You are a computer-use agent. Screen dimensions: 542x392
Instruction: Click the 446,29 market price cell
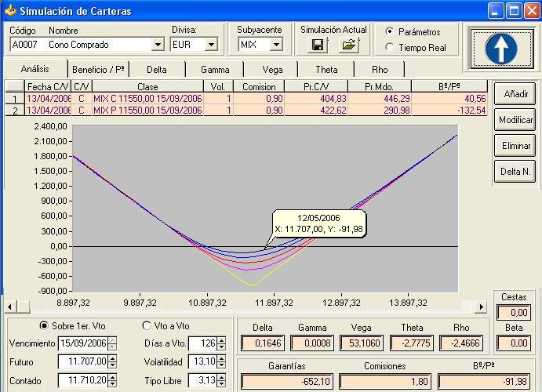coord(379,99)
